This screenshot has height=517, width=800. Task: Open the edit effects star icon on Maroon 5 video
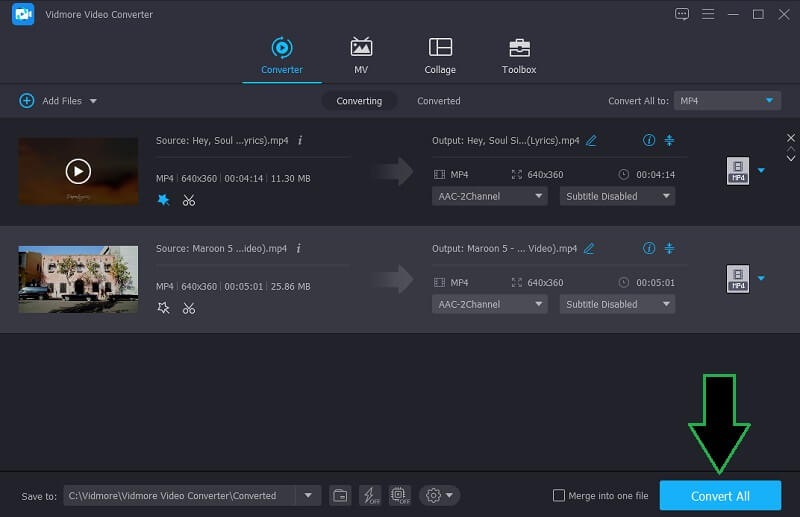point(164,308)
